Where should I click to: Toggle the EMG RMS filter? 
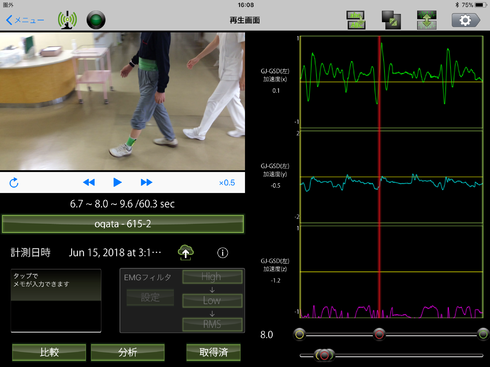(x=212, y=324)
